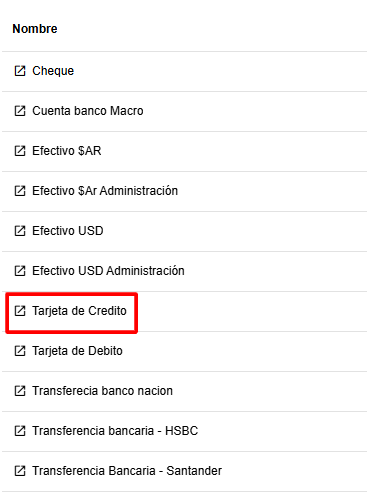
Task: Open icon beside Efectivo USD row
Action: 20,231
